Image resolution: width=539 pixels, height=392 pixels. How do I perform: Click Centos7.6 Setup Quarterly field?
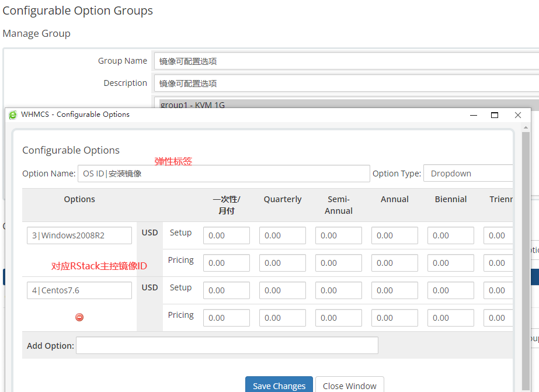(283, 290)
